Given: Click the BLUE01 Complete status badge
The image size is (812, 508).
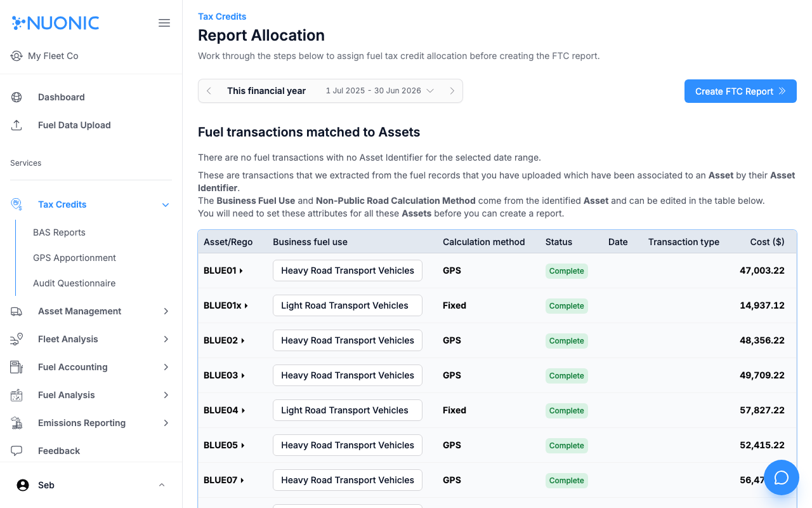Looking at the screenshot, I should pyautogui.click(x=566, y=271).
